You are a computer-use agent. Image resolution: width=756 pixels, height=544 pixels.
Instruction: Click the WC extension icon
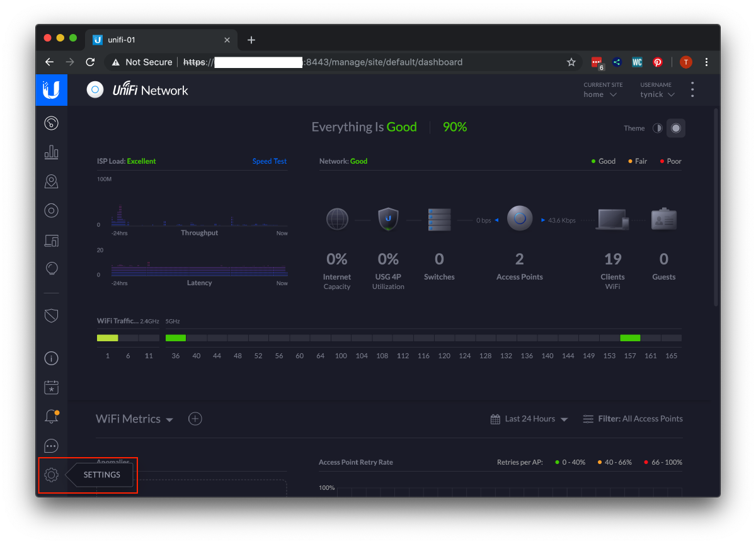click(637, 62)
